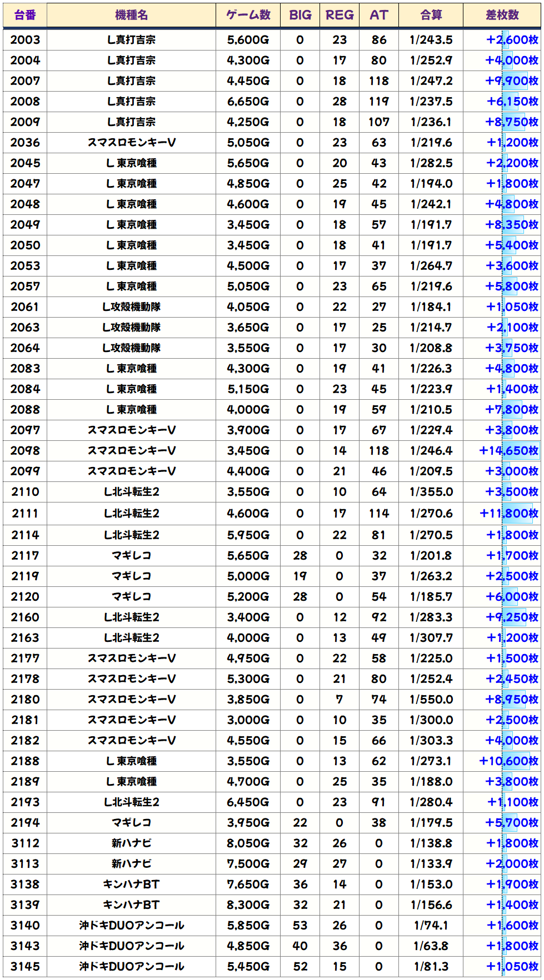
Task: Click 5,150G game count value
Action: pos(248,389)
